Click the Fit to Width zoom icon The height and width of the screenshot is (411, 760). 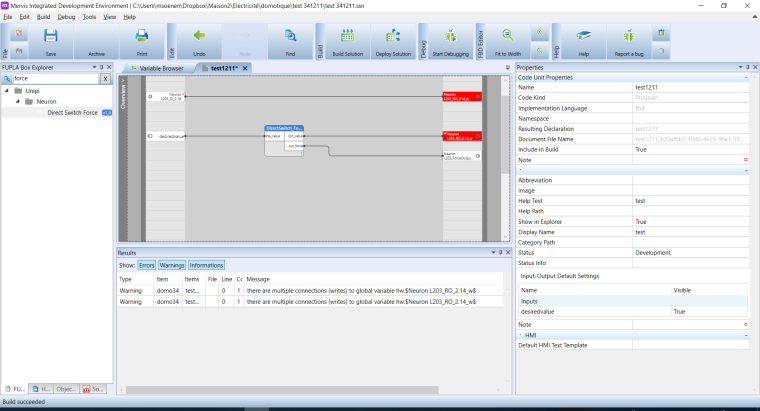(507, 38)
